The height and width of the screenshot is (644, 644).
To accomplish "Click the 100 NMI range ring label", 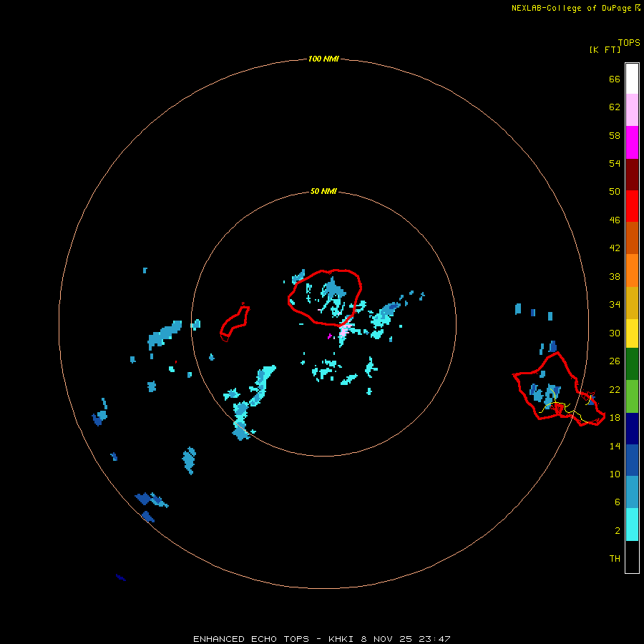I will click(x=323, y=59).
